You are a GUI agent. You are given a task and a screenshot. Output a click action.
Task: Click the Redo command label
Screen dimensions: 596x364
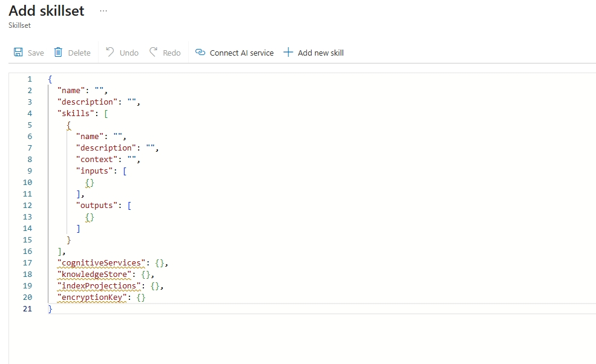170,53
